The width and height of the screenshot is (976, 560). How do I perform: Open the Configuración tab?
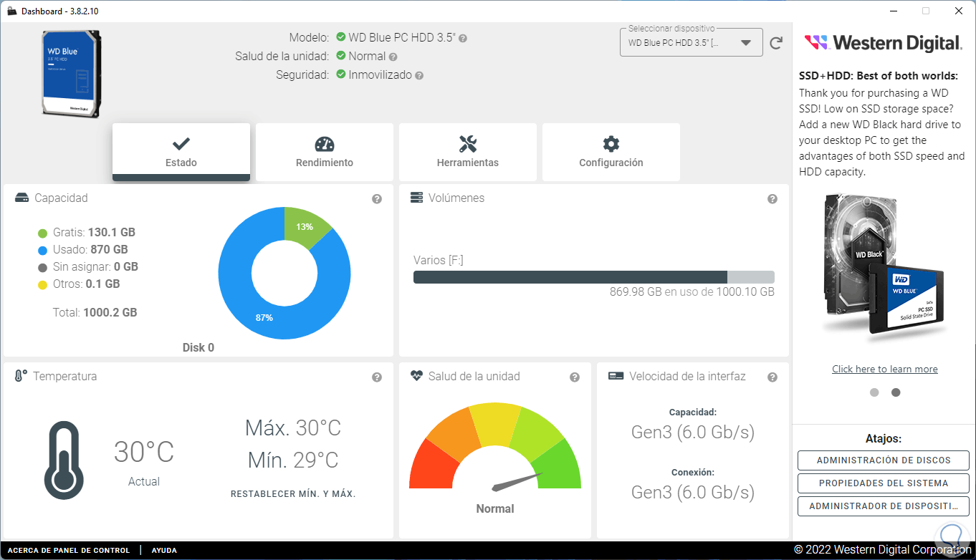point(611,152)
